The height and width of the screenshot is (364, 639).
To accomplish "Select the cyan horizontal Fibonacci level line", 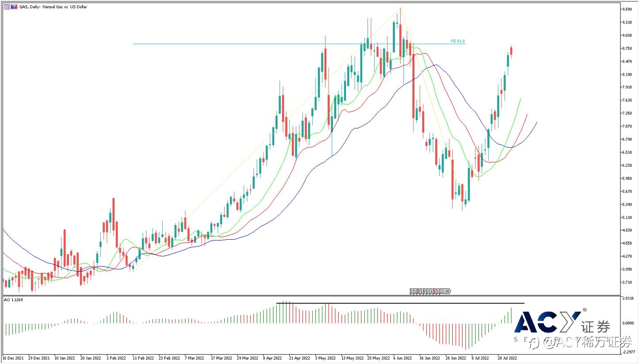I will coord(265,44).
